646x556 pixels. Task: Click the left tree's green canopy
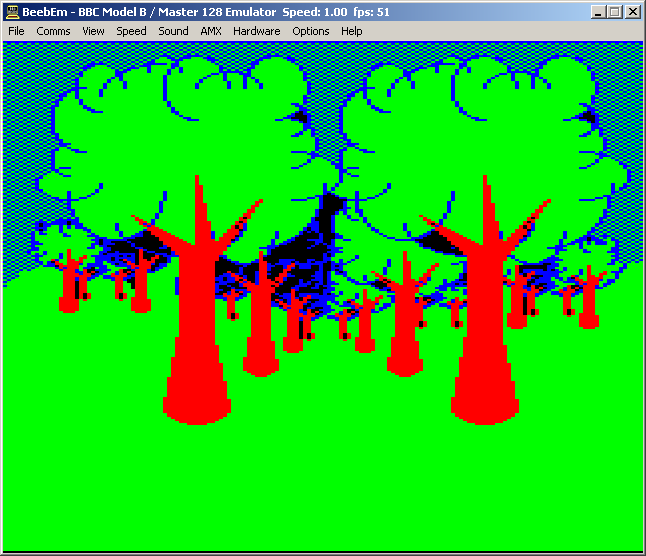click(170, 130)
